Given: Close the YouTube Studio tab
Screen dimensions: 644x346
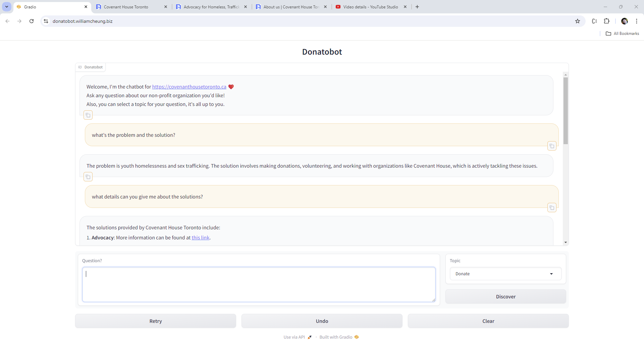Looking at the screenshot, I should point(405,7).
